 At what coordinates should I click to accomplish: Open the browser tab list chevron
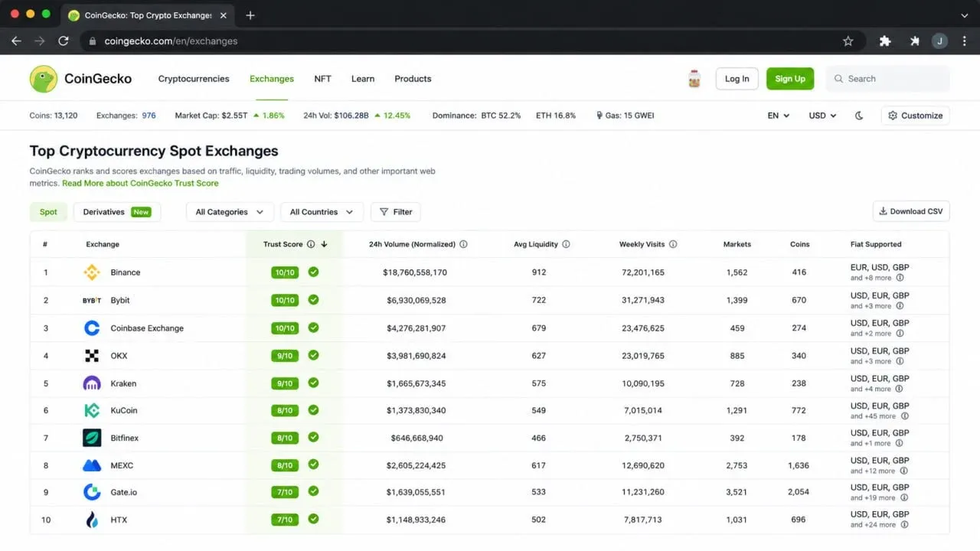tap(965, 15)
